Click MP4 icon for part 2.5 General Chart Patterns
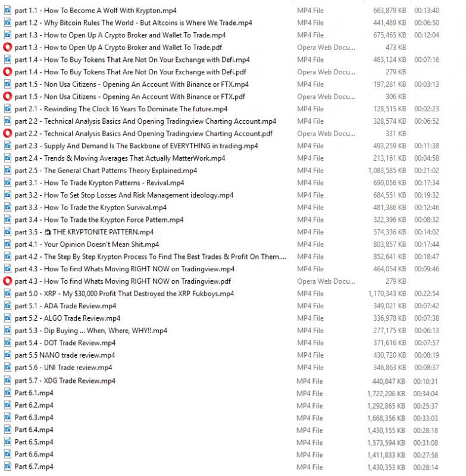Viewport: 466px width, 476px height. coord(8,170)
